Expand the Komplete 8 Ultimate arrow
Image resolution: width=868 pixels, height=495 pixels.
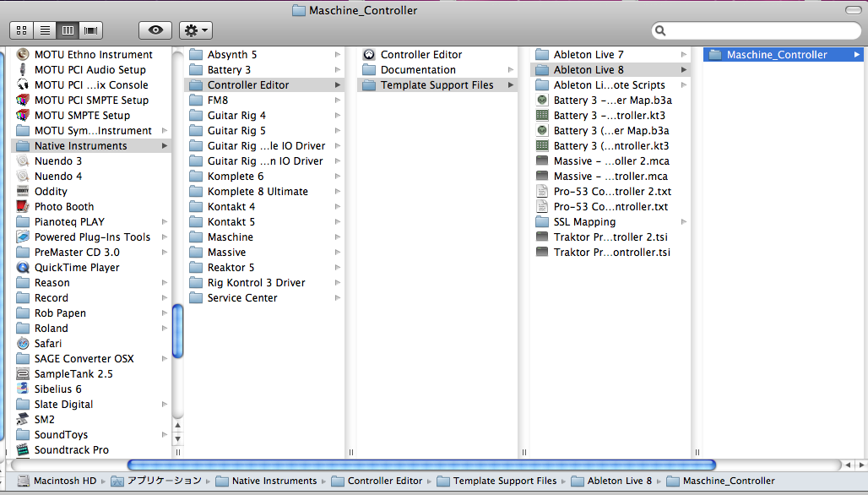(337, 192)
